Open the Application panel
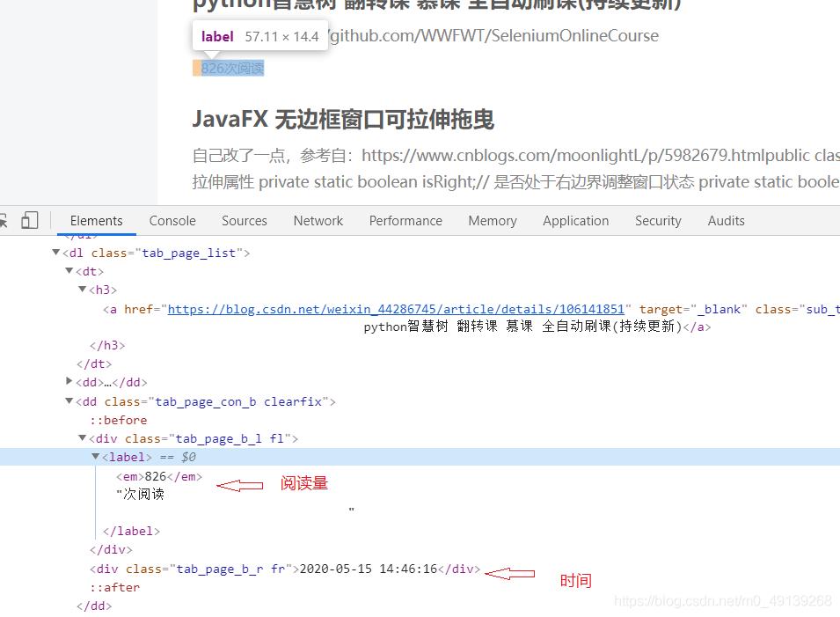The image size is (840, 617). point(575,220)
